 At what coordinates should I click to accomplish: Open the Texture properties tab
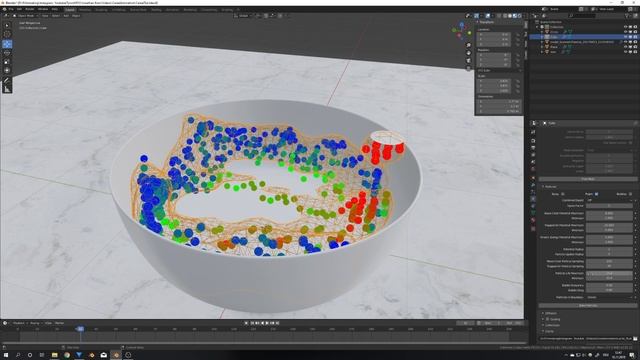click(533, 229)
